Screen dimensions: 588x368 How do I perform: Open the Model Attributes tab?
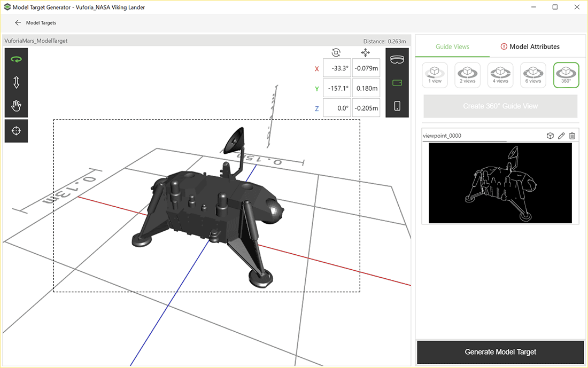tap(530, 47)
